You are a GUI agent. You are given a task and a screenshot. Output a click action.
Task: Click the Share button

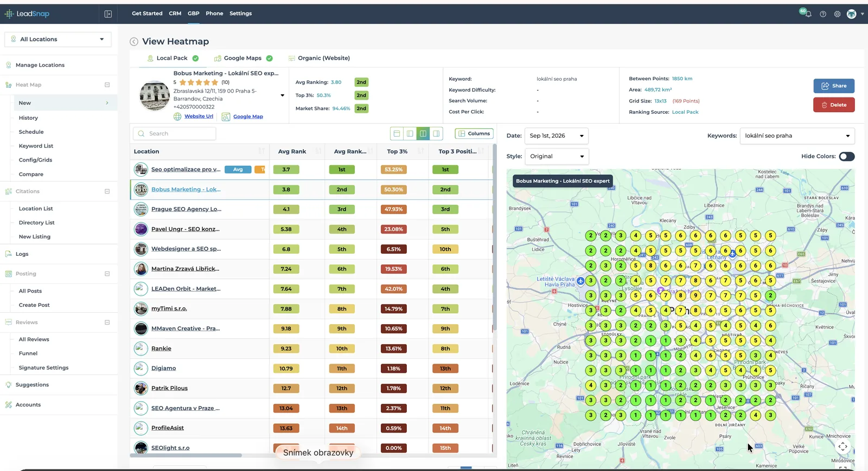(x=834, y=86)
